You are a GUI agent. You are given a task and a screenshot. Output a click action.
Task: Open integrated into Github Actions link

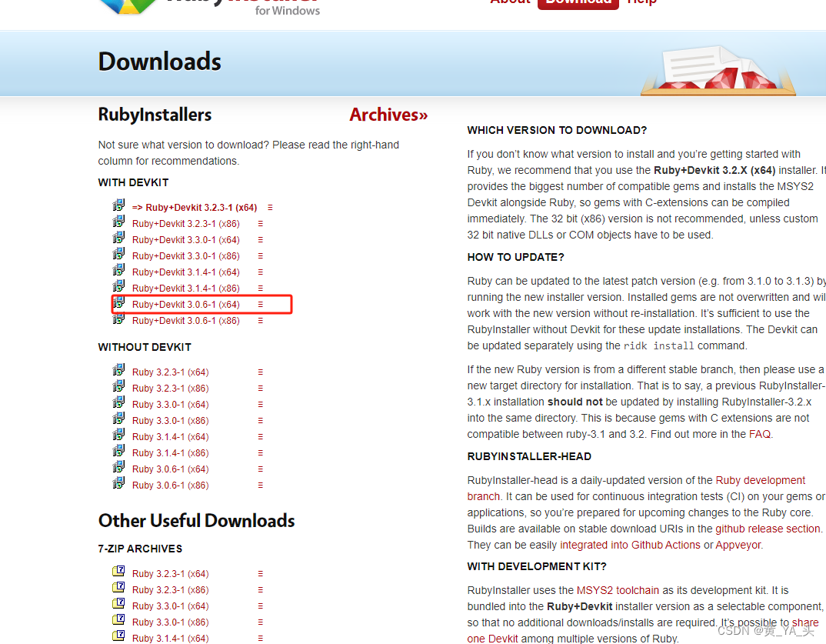(x=630, y=545)
